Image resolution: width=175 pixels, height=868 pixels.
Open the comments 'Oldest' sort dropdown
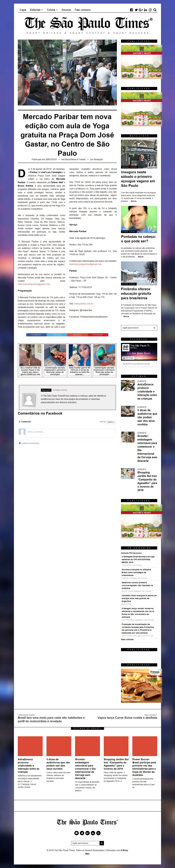tap(111, 422)
